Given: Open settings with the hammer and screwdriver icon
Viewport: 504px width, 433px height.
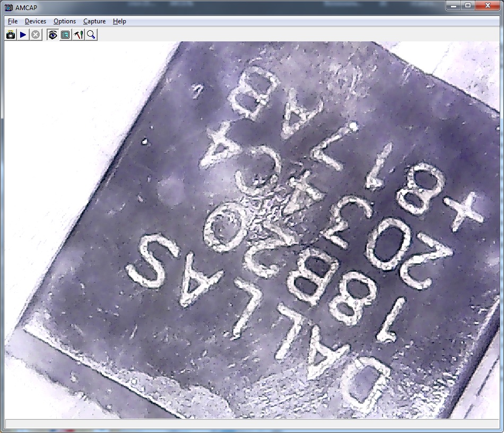Looking at the screenshot, I should click(x=78, y=34).
